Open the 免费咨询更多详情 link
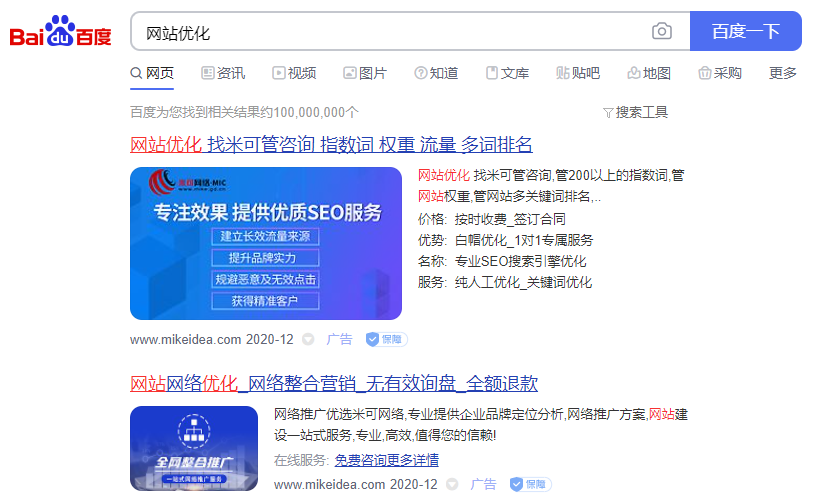 386,460
